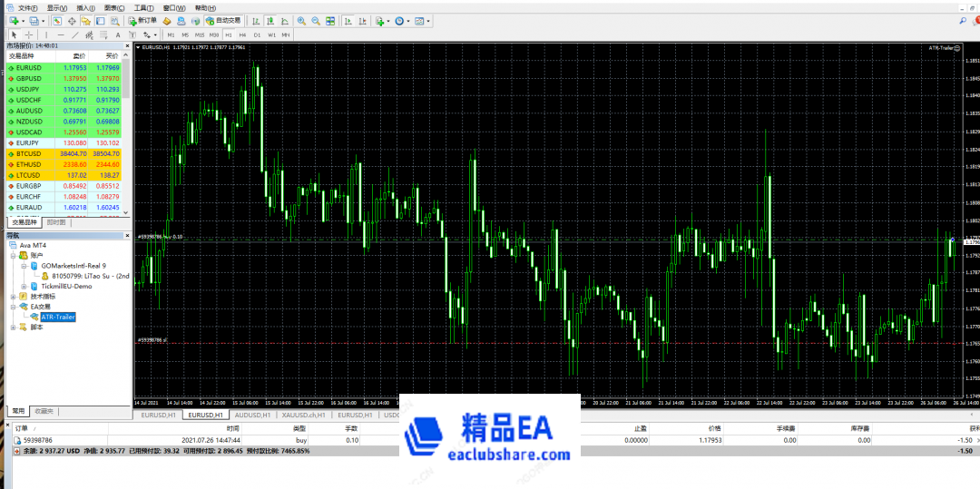Click the Tile Windows icon

pyautogui.click(x=330, y=21)
